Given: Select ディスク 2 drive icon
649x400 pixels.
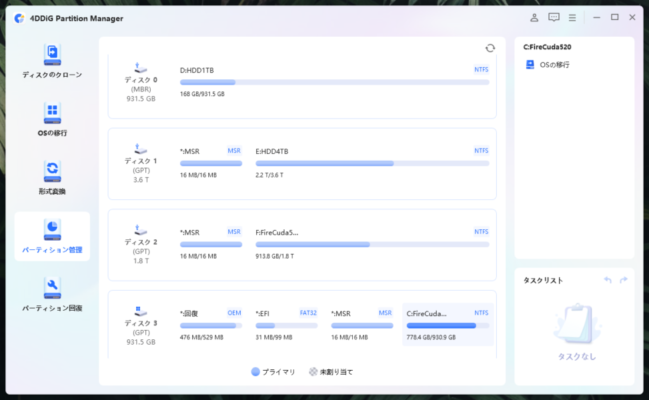Looking at the screenshot, I should point(141,230).
